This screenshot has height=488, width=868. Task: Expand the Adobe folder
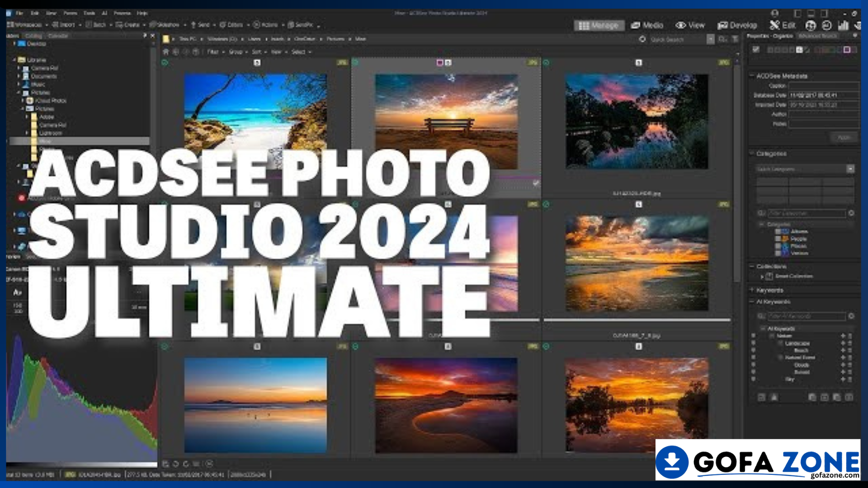coord(27,117)
